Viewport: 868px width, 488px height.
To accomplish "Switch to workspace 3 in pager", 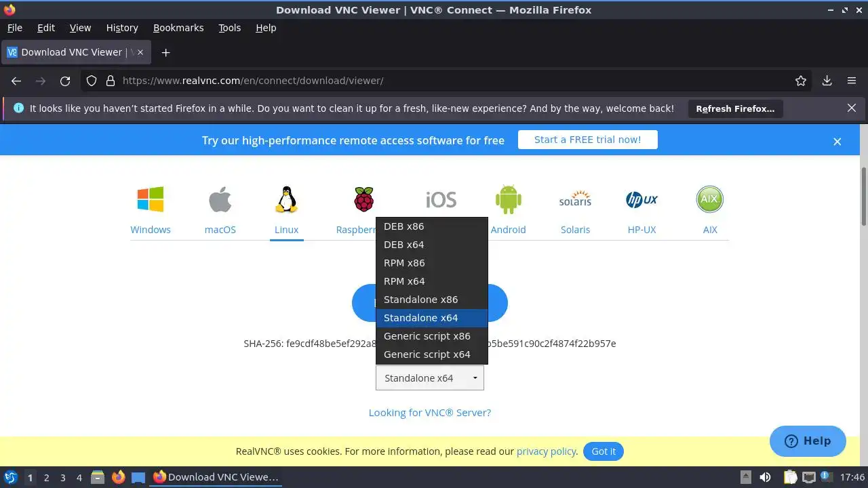I will pos(62,477).
